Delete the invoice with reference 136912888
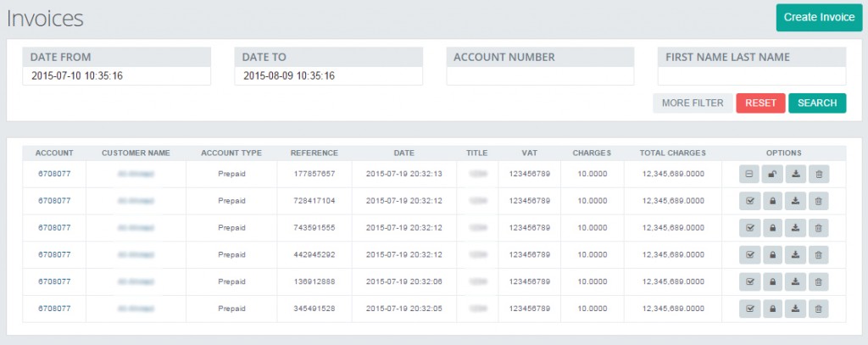 818,282
